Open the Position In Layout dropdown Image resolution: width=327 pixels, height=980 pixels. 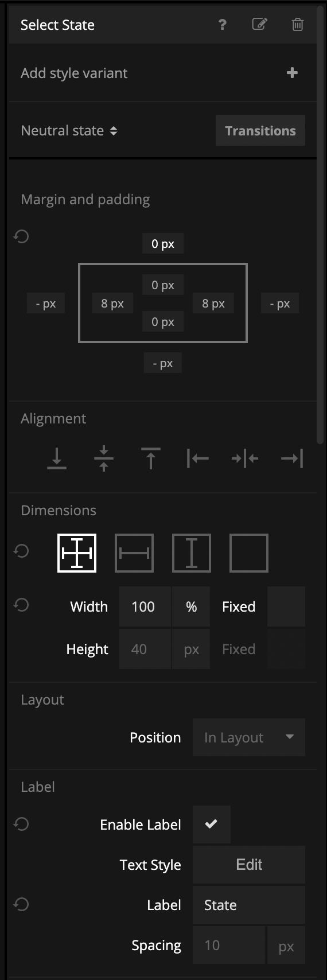click(249, 737)
